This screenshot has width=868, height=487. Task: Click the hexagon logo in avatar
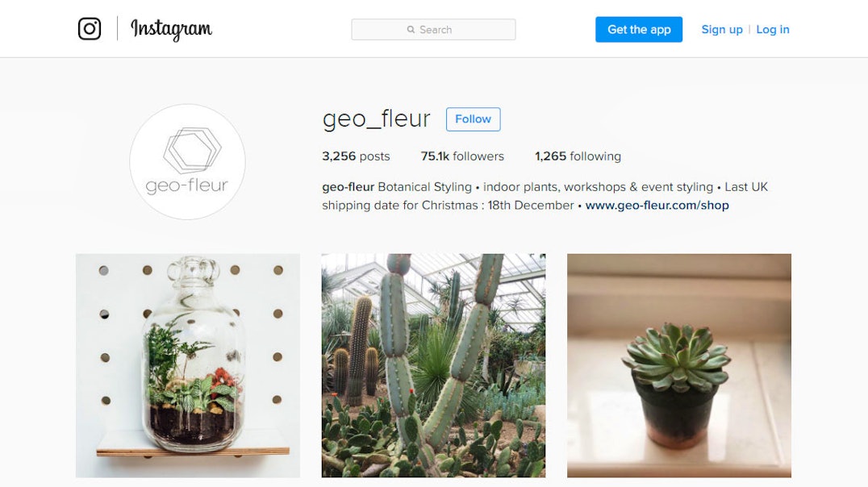coord(192,150)
